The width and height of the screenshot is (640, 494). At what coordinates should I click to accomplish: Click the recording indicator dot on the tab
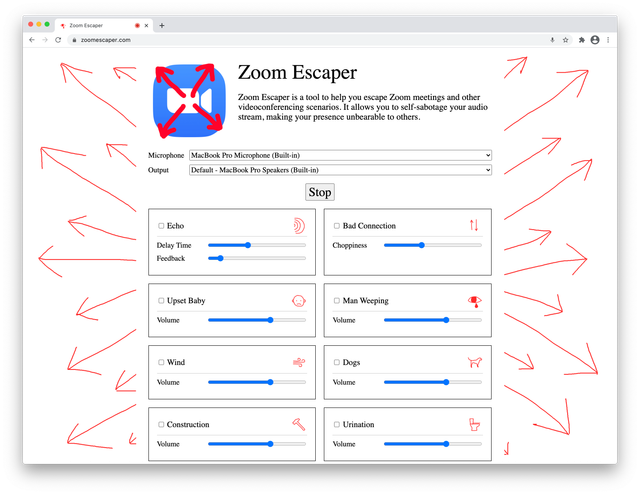[x=137, y=25]
